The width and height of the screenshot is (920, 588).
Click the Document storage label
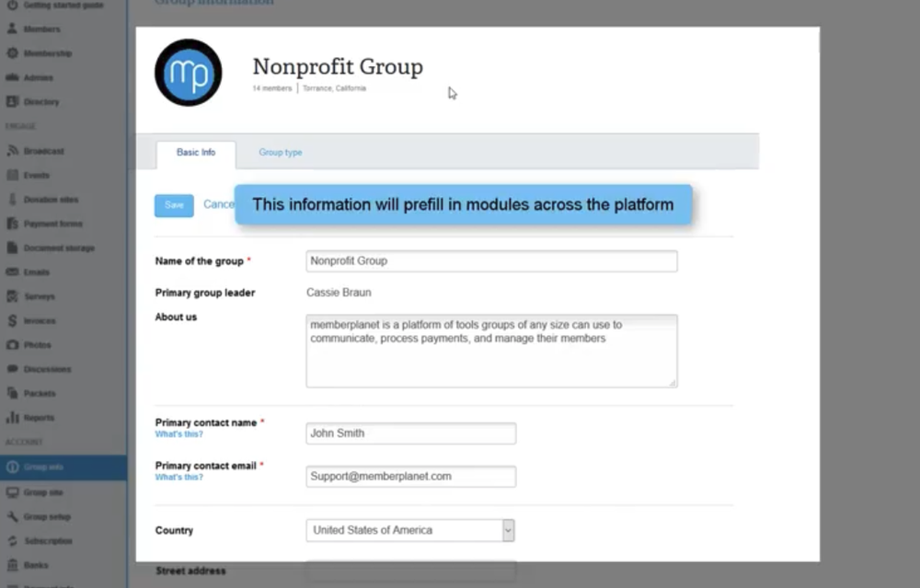[59, 248]
